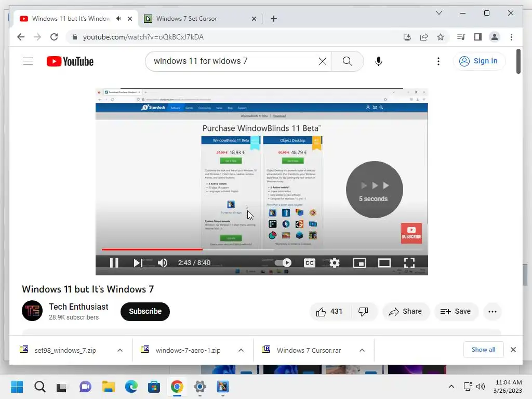The width and height of the screenshot is (532, 399).
Task: Reload the page
Action: [54, 37]
